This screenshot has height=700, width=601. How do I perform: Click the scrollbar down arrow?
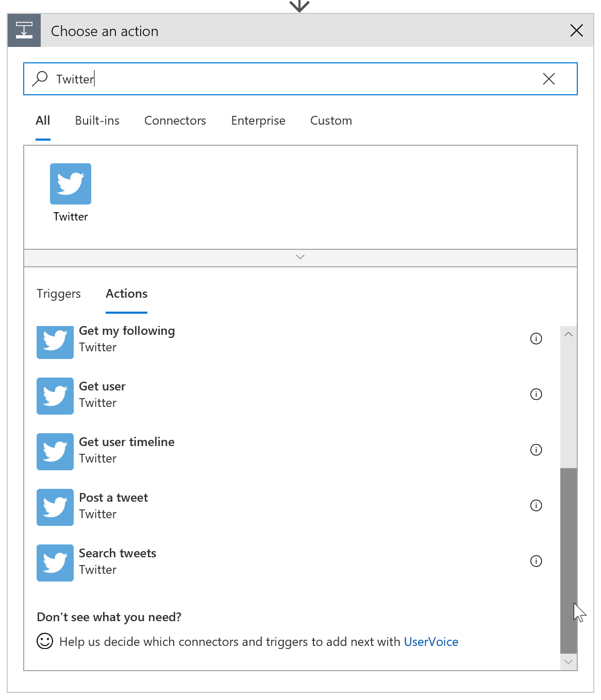(x=569, y=662)
